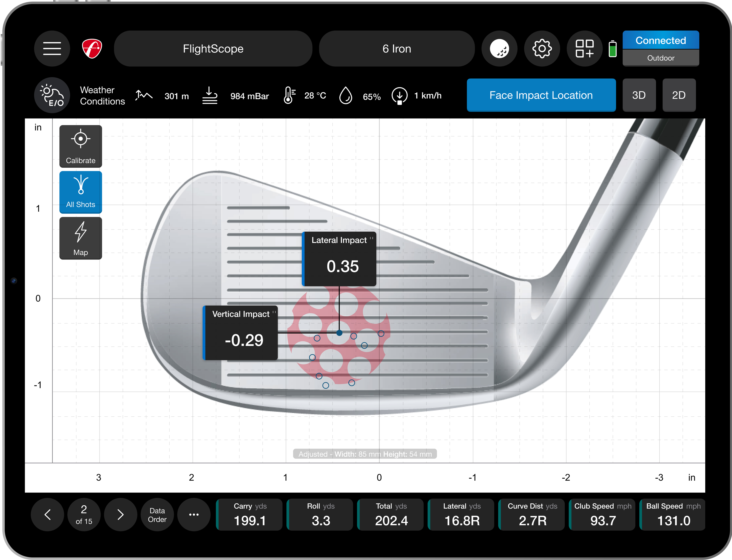
Task: Go to the next shot arrow
Action: (x=120, y=514)
